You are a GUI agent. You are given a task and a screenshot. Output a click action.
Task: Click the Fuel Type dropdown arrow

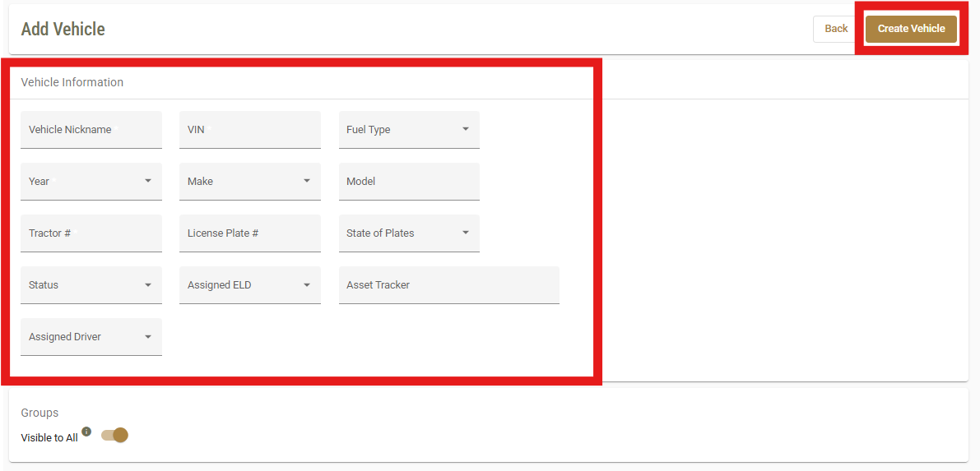[x=466, y=129]
